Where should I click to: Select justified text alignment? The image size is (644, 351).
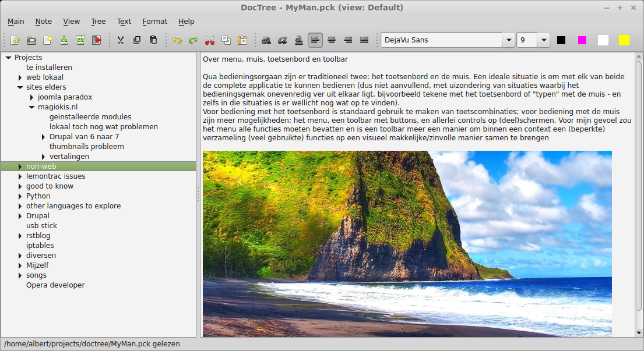(x=364, y=40)
